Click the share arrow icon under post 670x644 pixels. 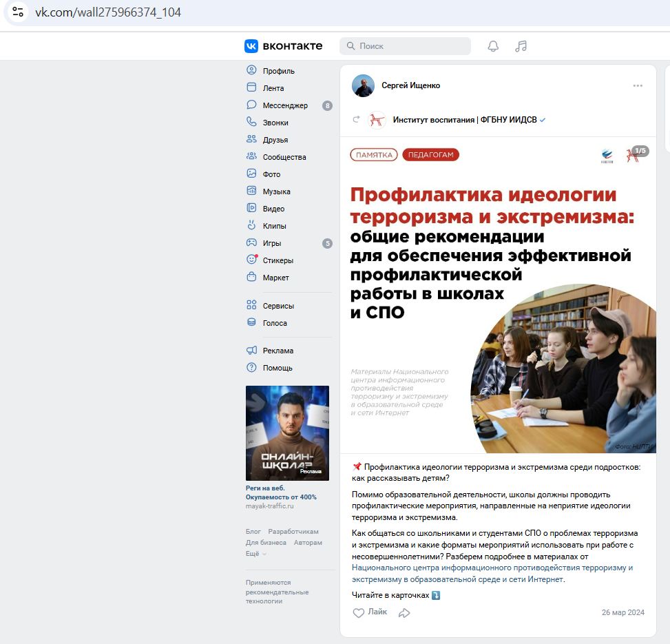pyautogui.click(x=404, y=613)
